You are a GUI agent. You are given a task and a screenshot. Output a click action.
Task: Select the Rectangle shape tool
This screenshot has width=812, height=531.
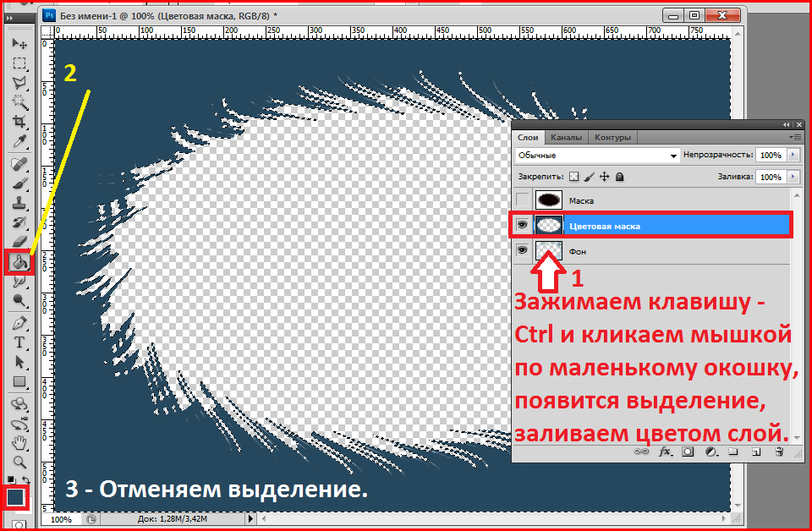click(19, 382)
